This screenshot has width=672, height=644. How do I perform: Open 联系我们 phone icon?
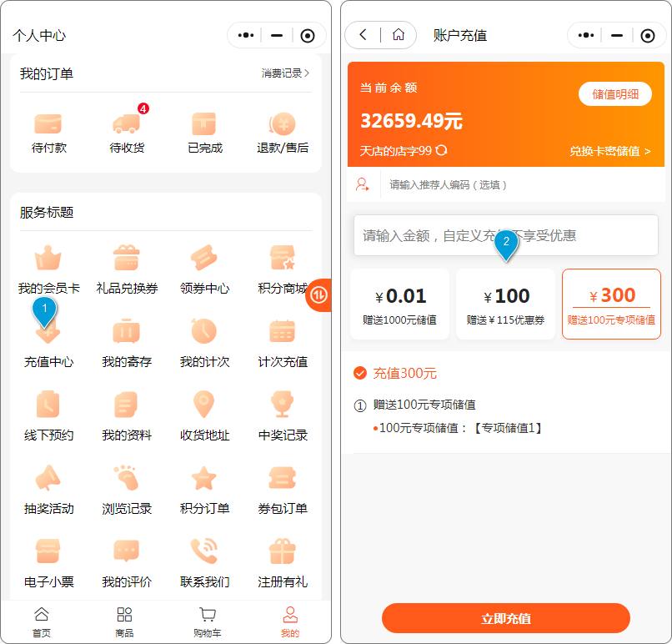click(204, 552)
